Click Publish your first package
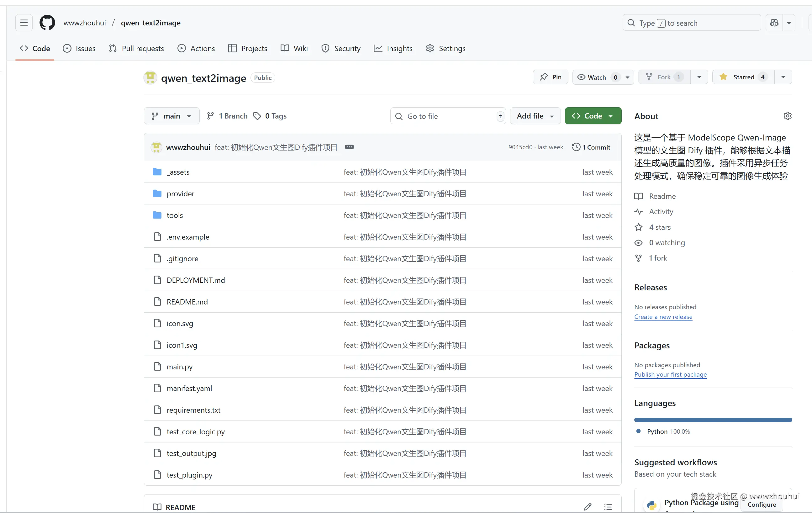Image resolution: width=812 pixels, height=513 pixels. pyautogui.click(x=670, y=374)
